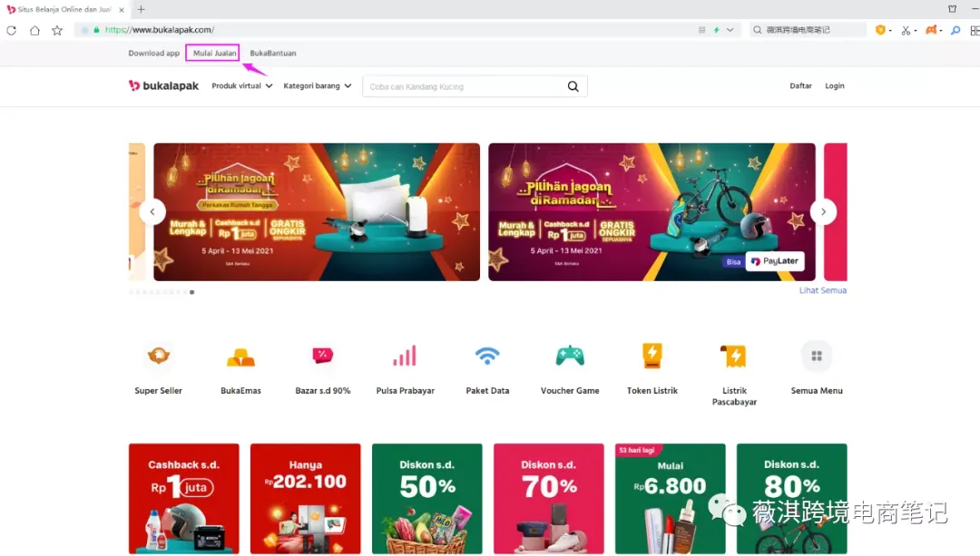980x556 pixels.
Task: Open the Voucher Game controller icon
Action: tap(570, 356)
